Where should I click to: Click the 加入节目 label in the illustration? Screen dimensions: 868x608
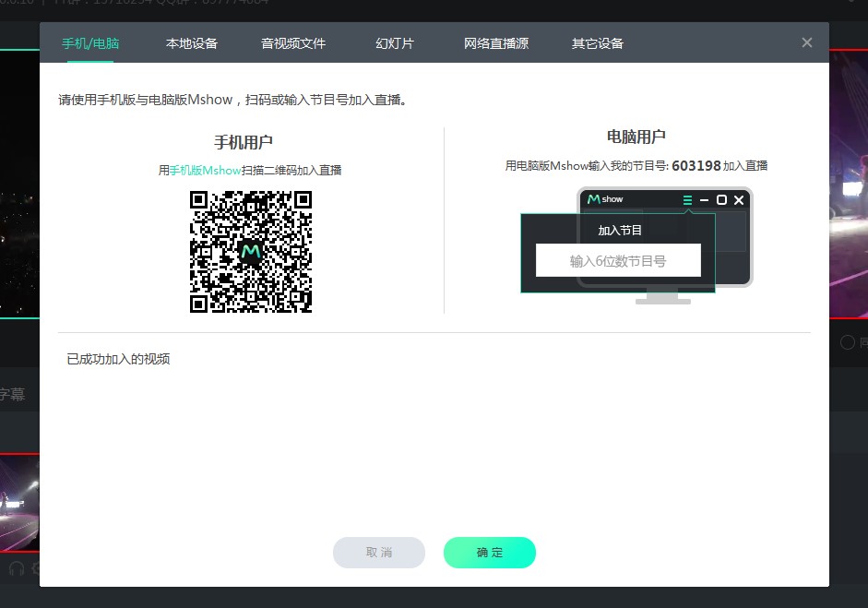coord(620,231)
